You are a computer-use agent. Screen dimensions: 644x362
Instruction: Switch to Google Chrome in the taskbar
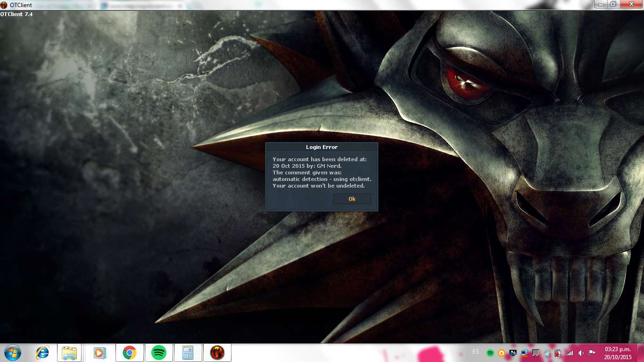tap(130, 353)
